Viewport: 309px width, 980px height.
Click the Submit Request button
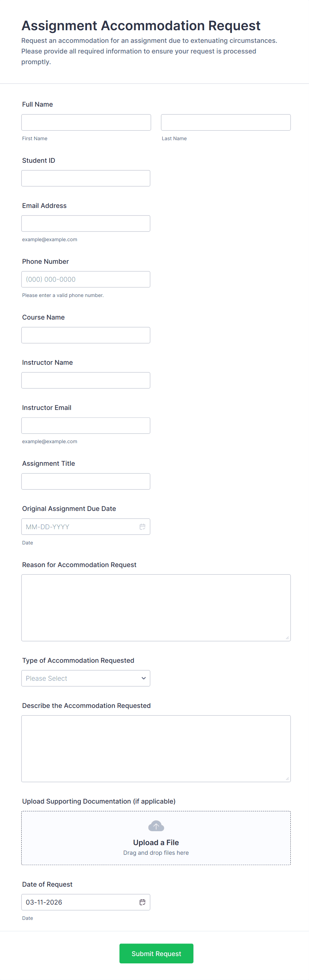point(156,953)
